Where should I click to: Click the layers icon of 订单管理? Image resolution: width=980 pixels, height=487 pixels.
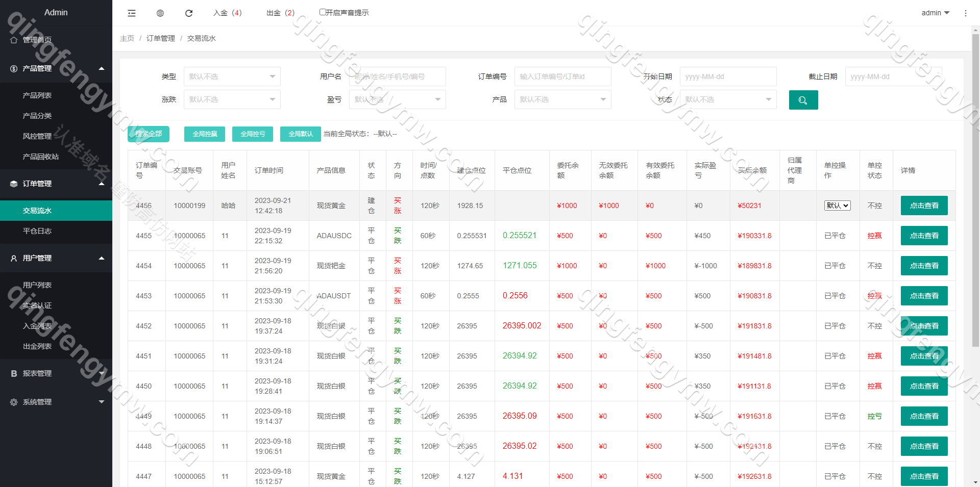[14, 184]
